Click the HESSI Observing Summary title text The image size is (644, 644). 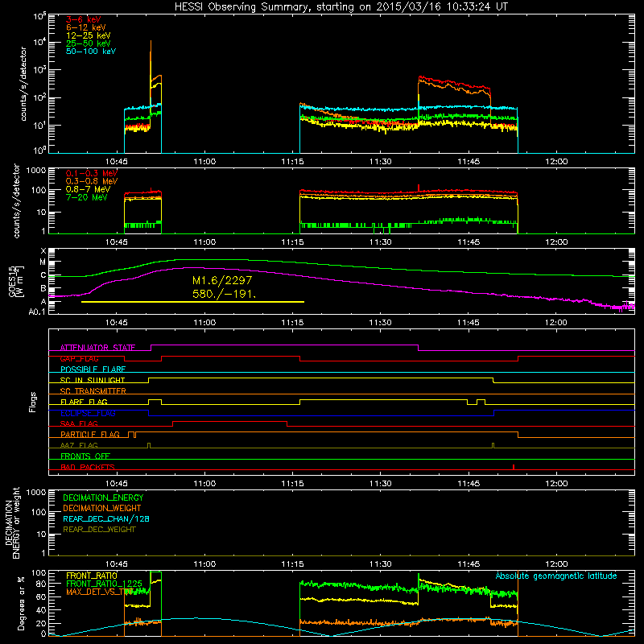pos(341,7)
